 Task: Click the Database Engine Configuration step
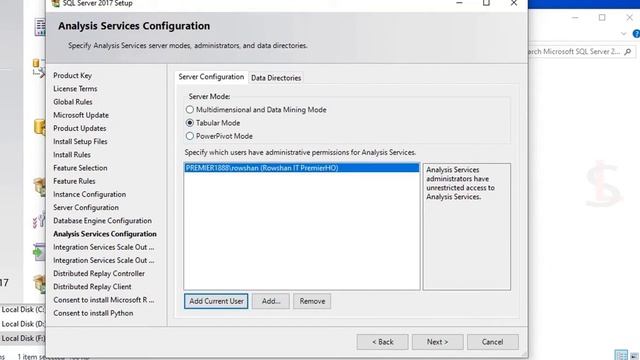pyautogui.click(x=102, y=220)
